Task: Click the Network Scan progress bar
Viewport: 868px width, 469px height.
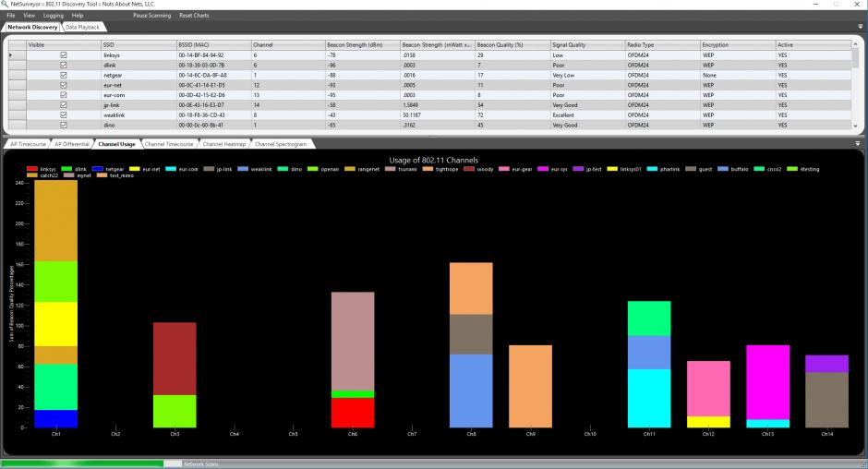Action: [91, 463]
